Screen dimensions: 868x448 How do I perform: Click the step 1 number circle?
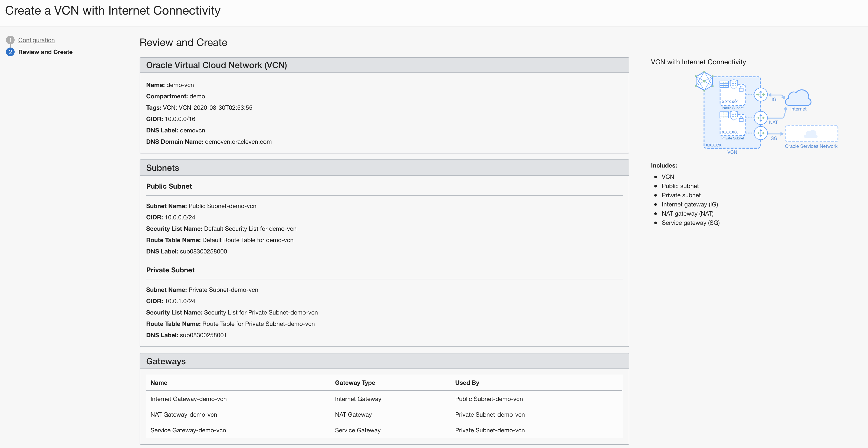coord(10,40)
